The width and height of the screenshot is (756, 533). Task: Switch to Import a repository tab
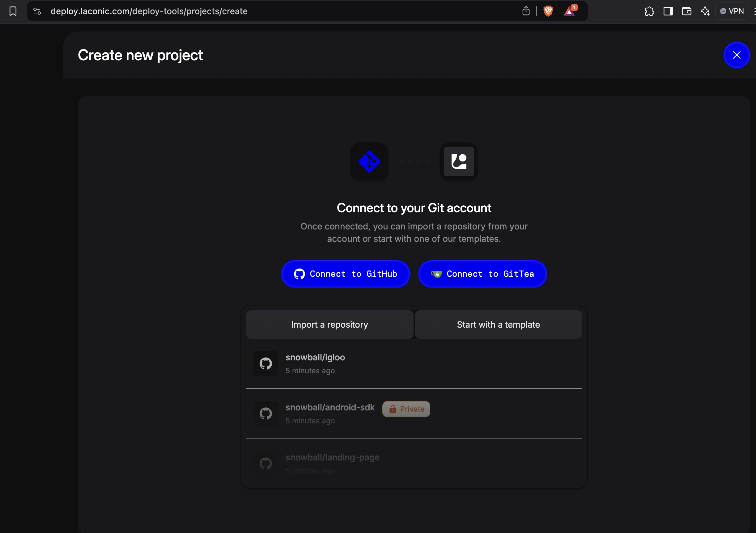coord(329,325)
